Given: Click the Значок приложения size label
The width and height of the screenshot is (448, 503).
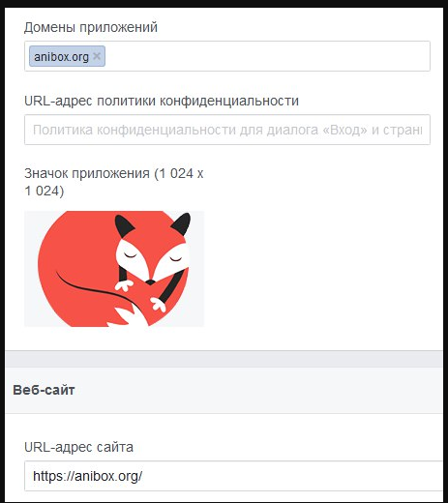Looking at the screenshot, I should click(114, 182).
